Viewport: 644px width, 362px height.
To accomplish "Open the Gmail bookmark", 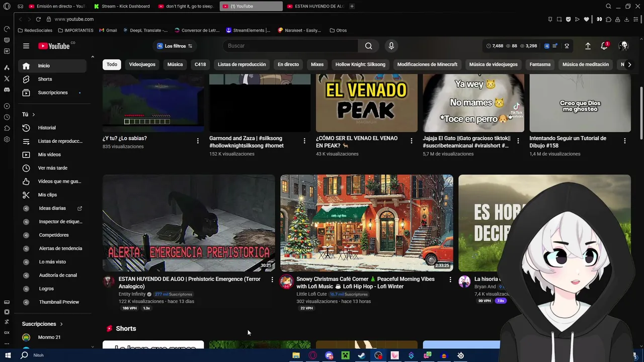I will [x=108, y=30].
